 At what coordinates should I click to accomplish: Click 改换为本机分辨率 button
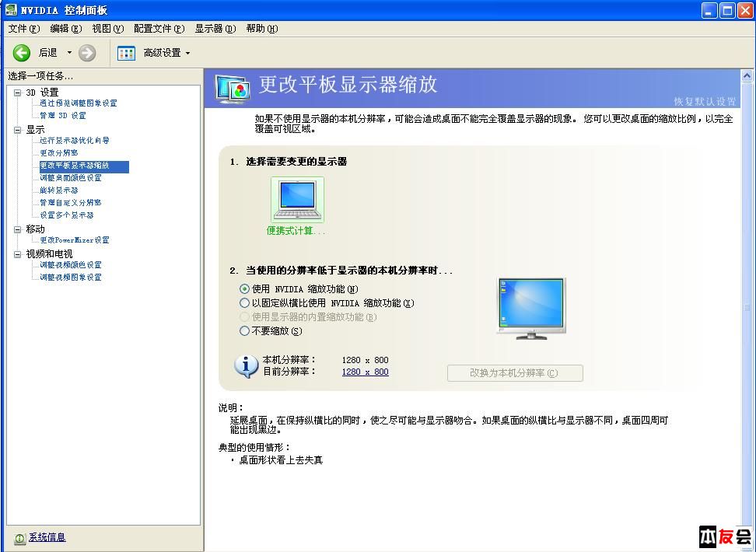[x=515, y=373]
